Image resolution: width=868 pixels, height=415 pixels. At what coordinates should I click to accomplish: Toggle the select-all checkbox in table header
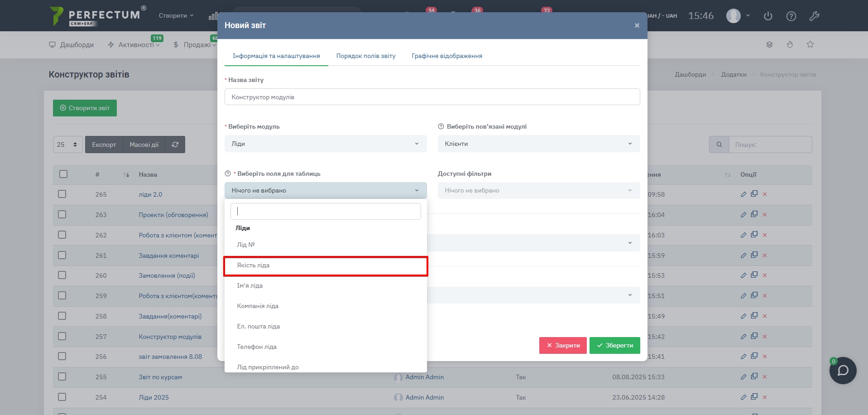[63, 174]
